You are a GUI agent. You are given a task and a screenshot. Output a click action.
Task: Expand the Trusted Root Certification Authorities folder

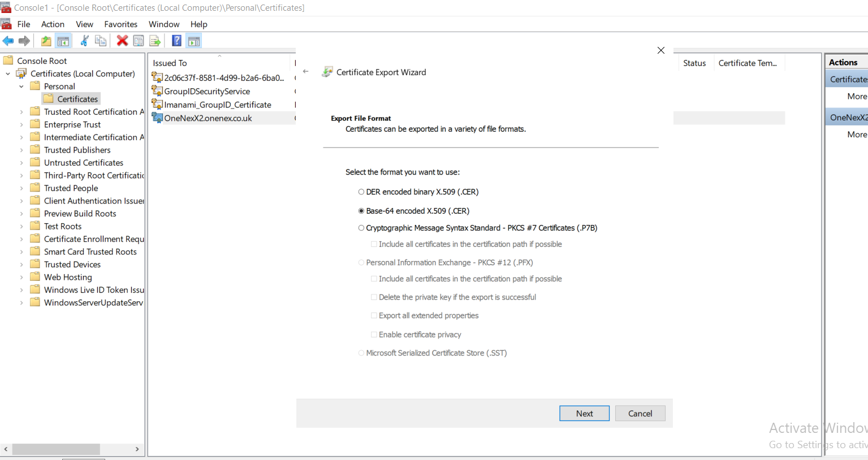tap(20, 111)
